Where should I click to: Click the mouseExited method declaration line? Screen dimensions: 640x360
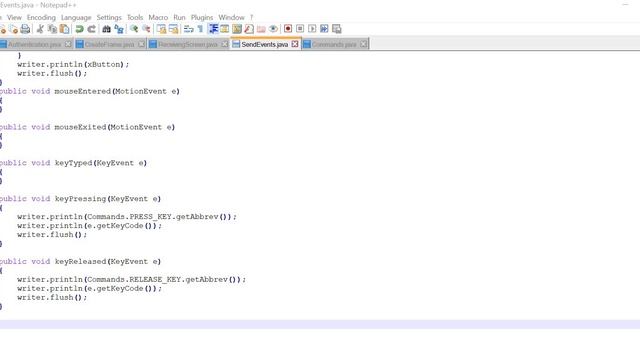[87, 127]
